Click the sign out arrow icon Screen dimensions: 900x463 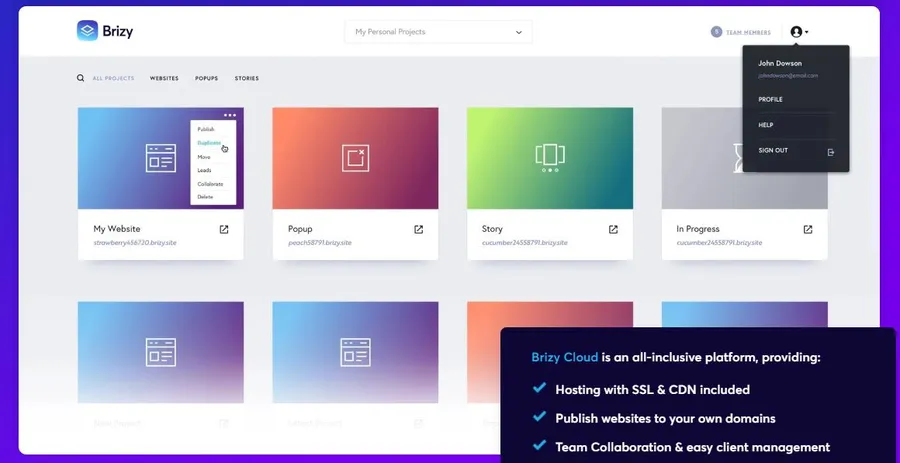point(831,152)
